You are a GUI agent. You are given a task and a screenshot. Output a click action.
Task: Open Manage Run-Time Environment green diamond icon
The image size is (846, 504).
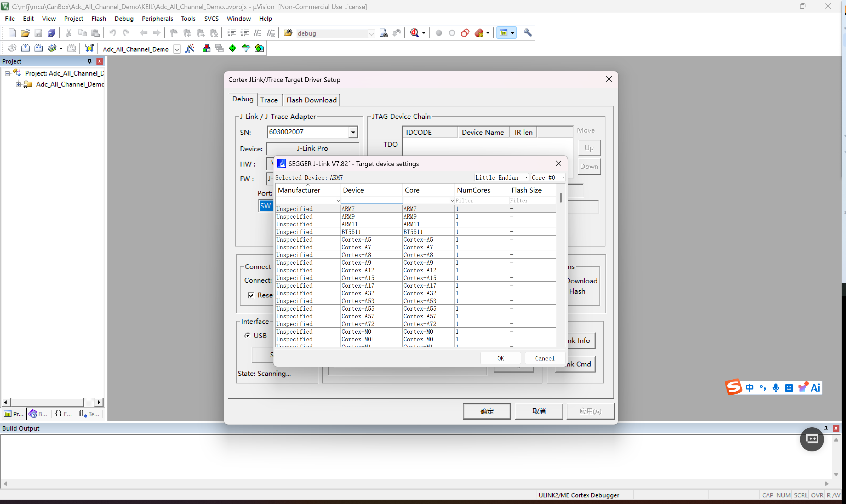[233, 48]
